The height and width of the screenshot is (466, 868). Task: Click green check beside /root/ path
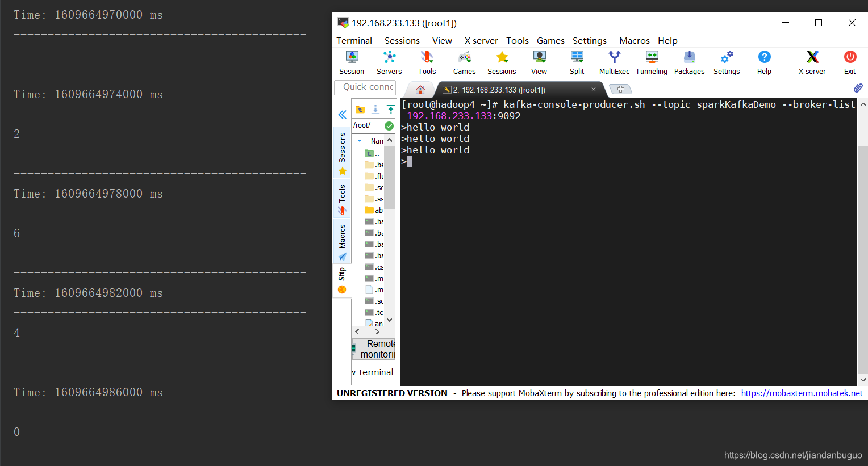(x=389, y=125)
